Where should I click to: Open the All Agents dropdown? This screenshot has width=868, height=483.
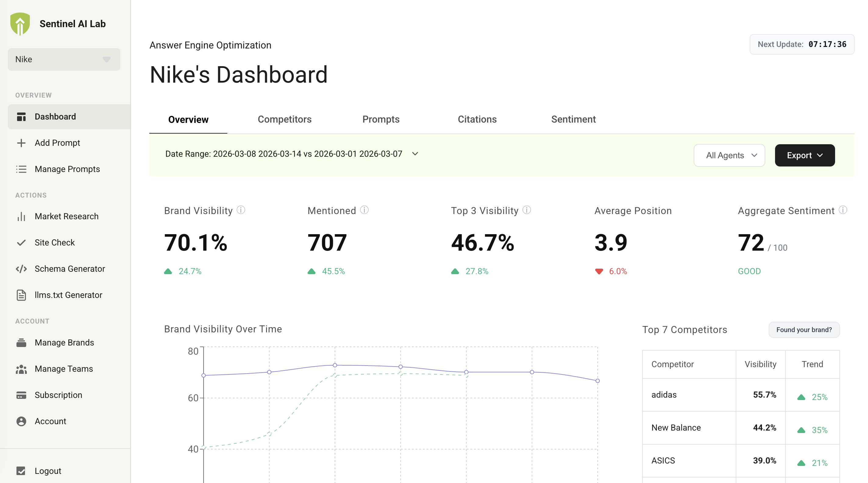tap(729, 156)
